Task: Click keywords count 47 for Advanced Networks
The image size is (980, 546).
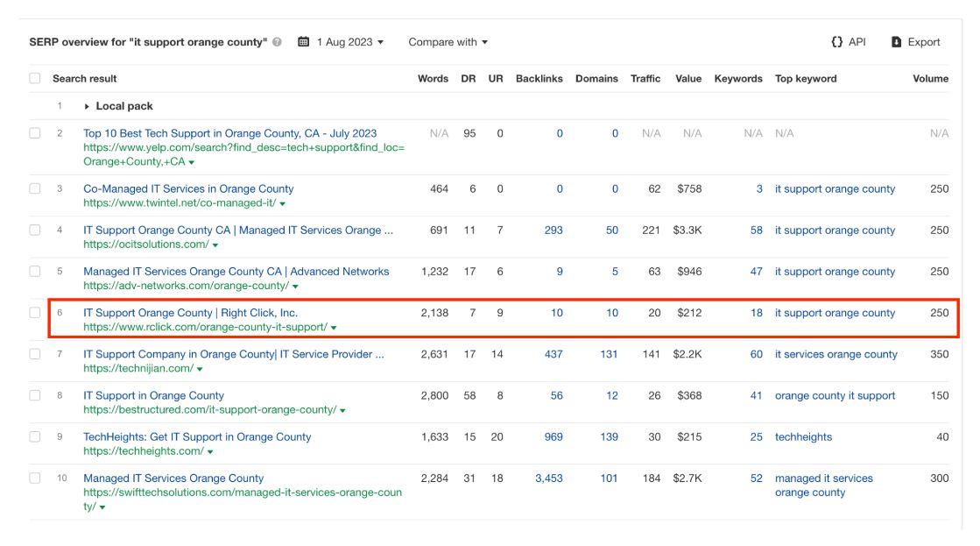Action: 757,272
